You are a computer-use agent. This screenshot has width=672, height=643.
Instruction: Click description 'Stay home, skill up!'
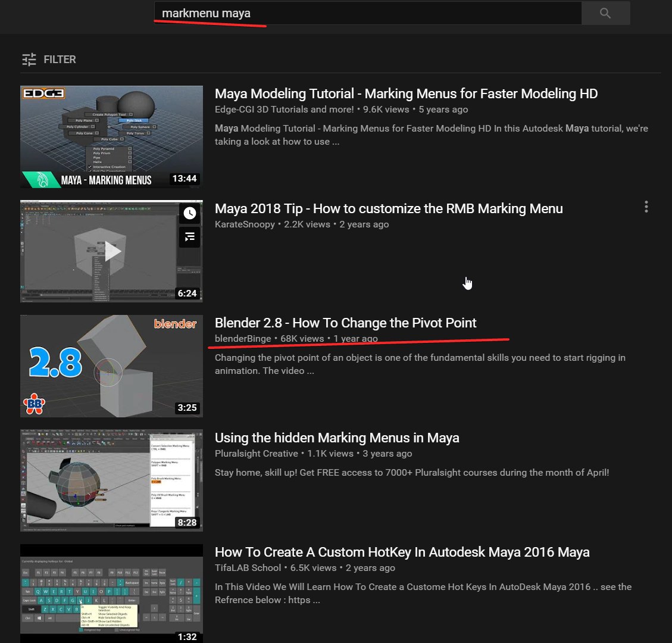(412, 472)
